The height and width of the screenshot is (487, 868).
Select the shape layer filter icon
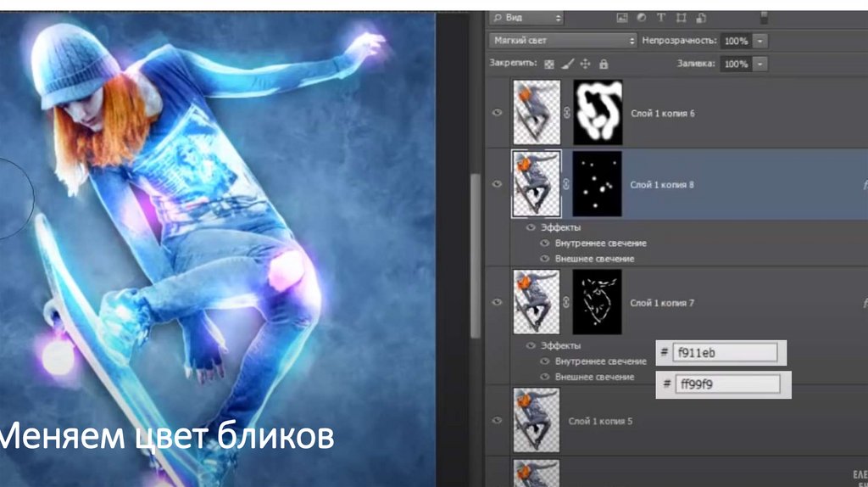pos(682,18)
